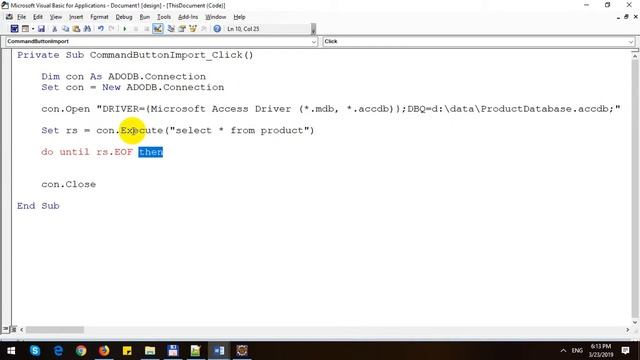640x360 pixels.
Task: Click the Redo arrow icon
Action: click(x=111, y=29)
